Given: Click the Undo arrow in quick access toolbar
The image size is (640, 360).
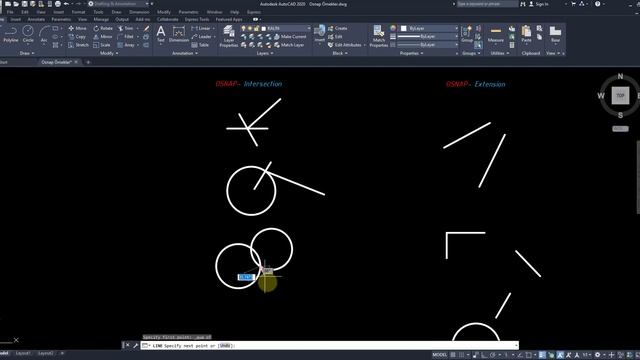Looking at the screenshot, I should point(66,4).
